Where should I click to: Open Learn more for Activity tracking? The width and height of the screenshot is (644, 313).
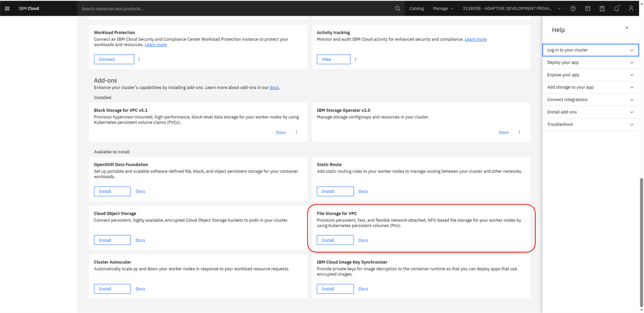475,40
